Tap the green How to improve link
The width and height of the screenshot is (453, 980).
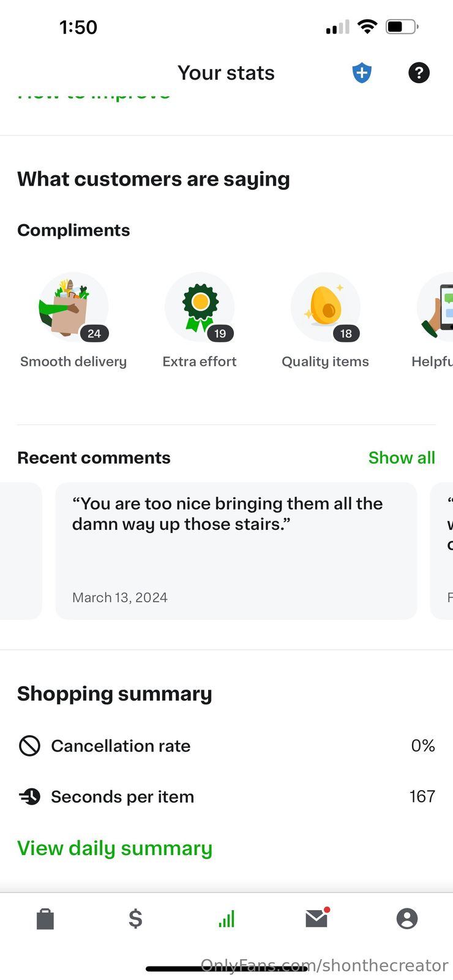[x=94, y=96]
